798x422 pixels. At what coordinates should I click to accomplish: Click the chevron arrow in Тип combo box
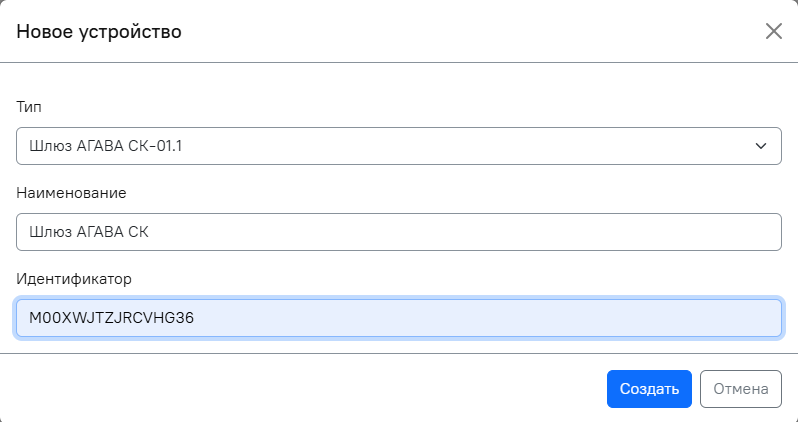760,146
